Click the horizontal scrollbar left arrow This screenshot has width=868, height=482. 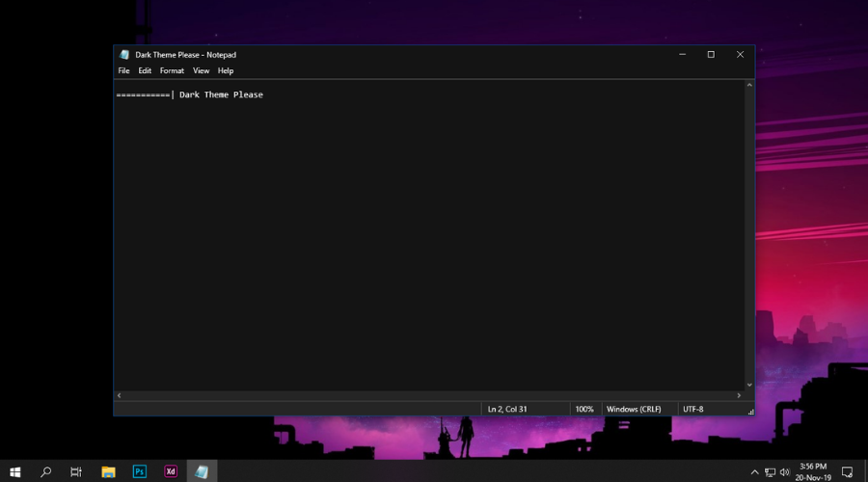[119, 395]
